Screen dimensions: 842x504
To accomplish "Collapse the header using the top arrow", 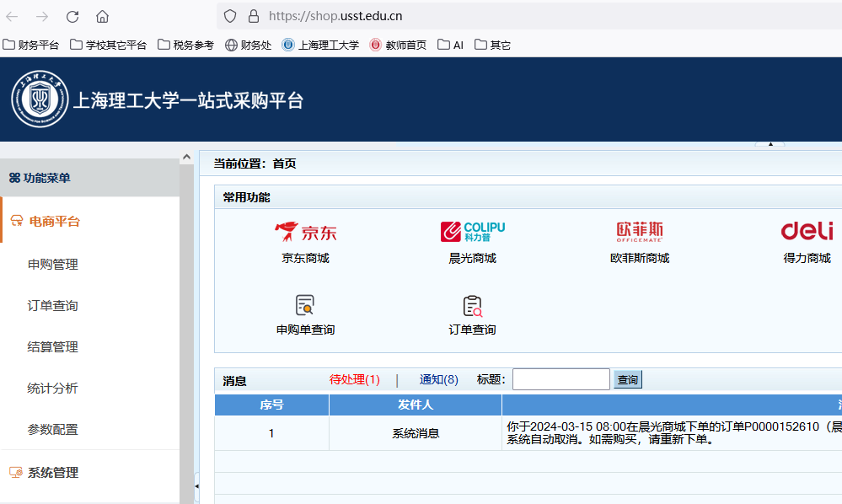I will tap(770, 144).
